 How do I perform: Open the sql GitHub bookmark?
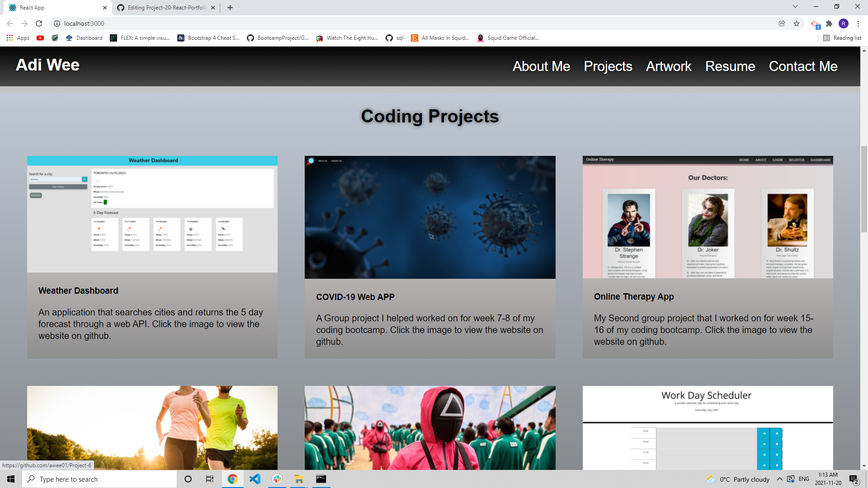point(394,38)
